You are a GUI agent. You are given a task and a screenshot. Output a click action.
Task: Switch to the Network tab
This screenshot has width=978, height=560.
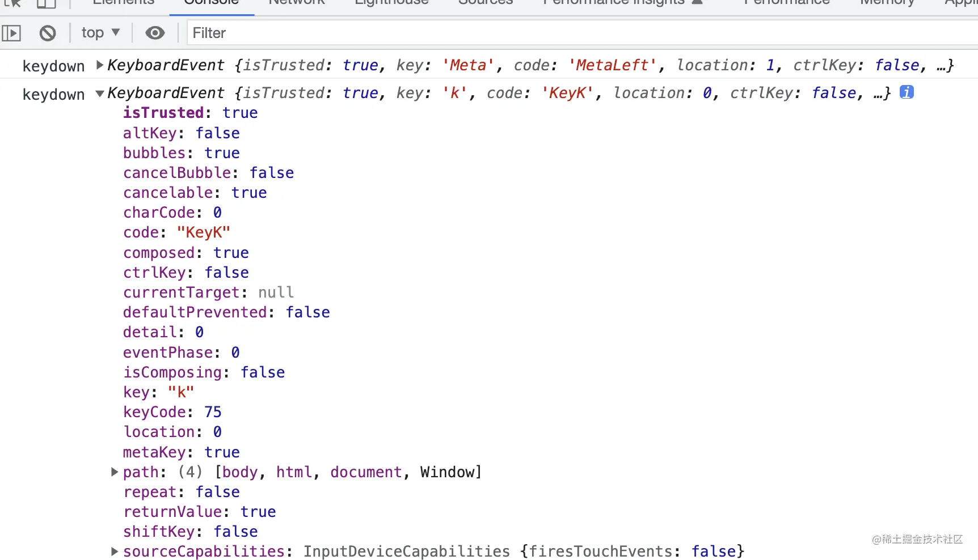tap(297, 3)
